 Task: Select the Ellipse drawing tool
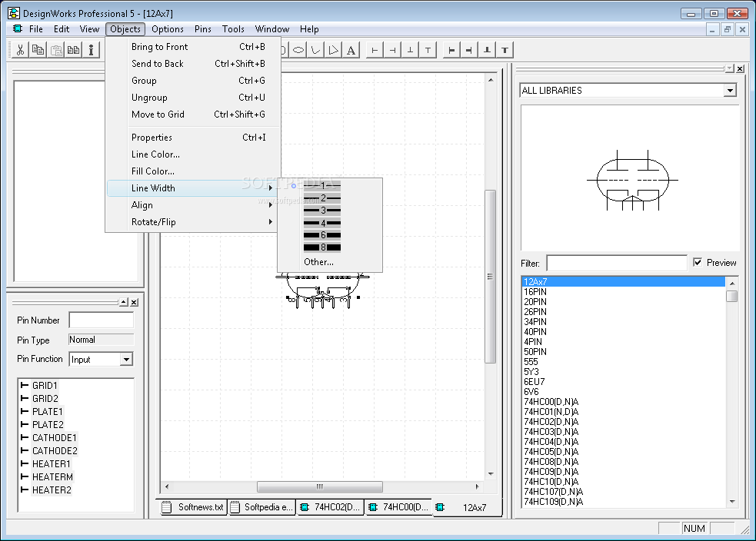coord(298,50)
